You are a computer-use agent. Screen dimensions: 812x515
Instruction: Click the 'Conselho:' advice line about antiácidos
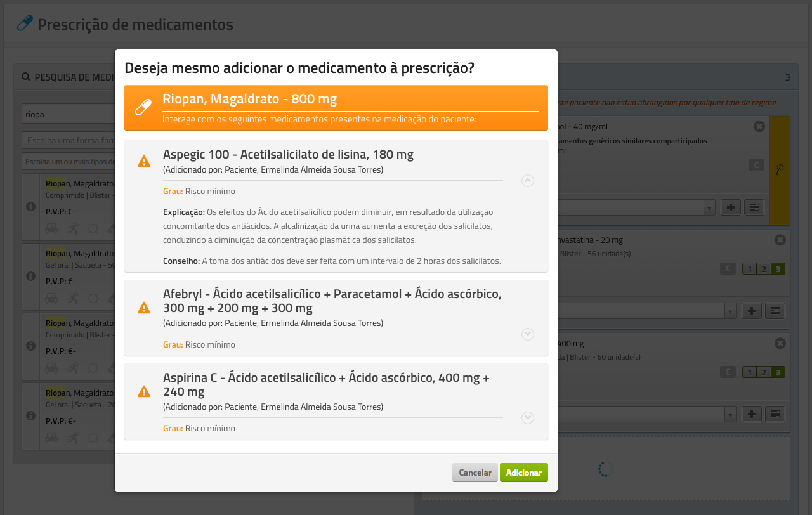(x=332, y=261)
